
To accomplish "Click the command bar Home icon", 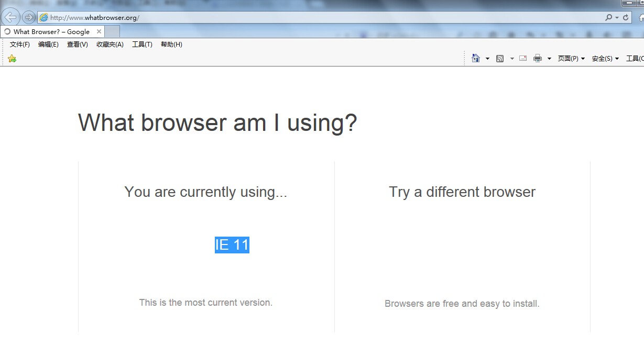I will coord(476,58).
